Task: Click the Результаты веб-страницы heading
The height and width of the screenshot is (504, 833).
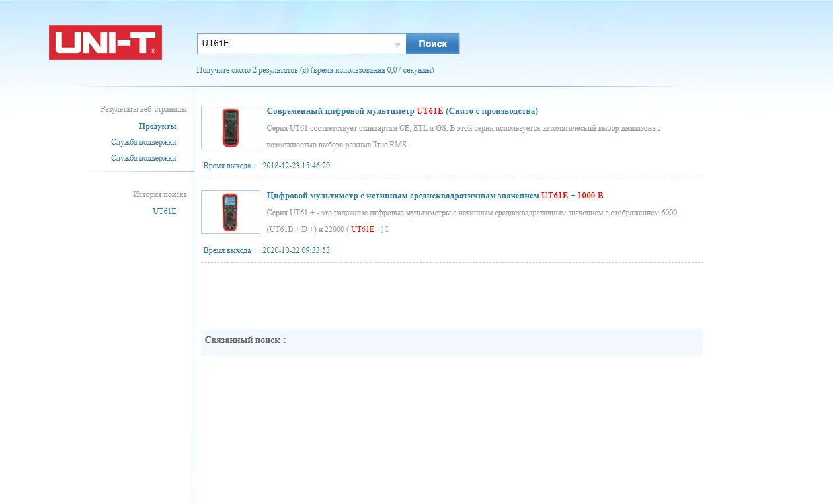Action: (143, 109)
